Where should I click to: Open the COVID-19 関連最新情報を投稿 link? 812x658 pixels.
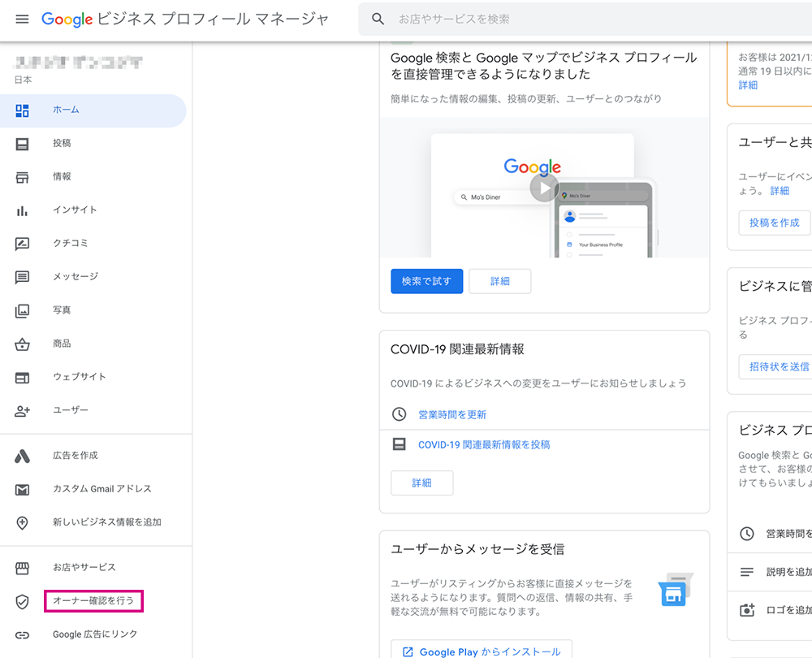[x=484, y=444]
